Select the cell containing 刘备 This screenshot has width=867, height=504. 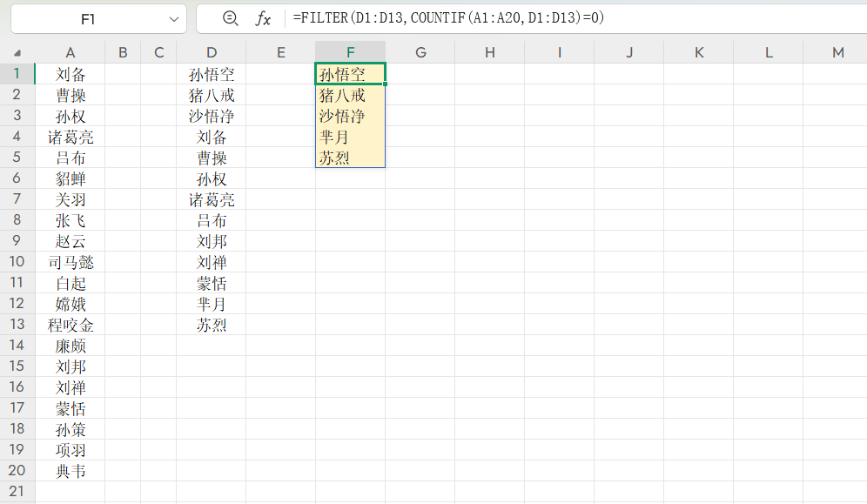pyautogui.click(x=71, y=74)
